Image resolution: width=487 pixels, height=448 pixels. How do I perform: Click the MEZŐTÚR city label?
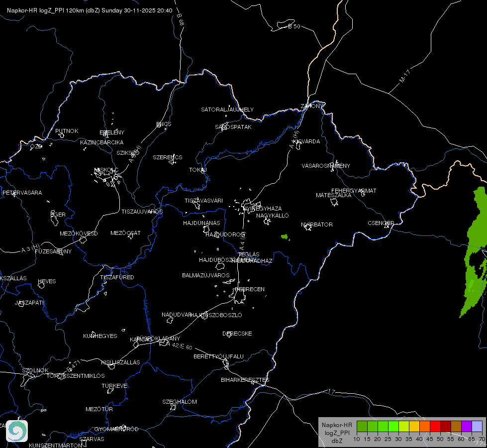(99, 409)
